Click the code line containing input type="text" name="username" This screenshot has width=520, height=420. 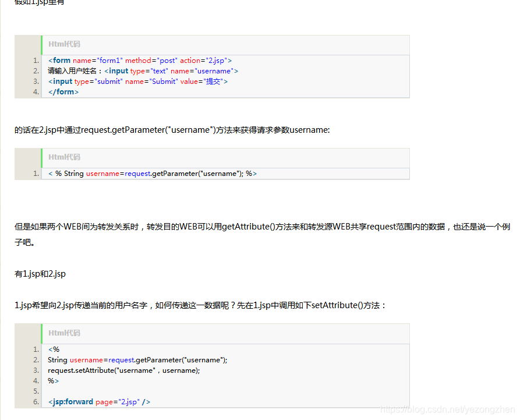(143, 71)
